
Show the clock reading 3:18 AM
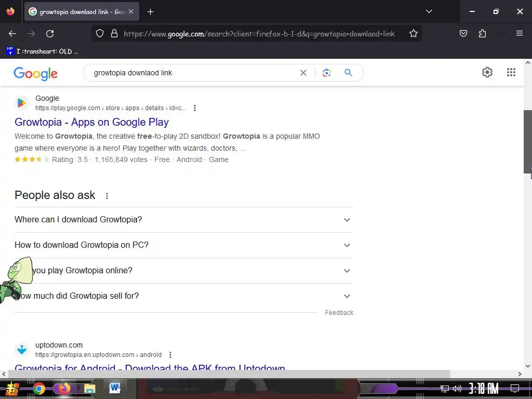[484, 389]
